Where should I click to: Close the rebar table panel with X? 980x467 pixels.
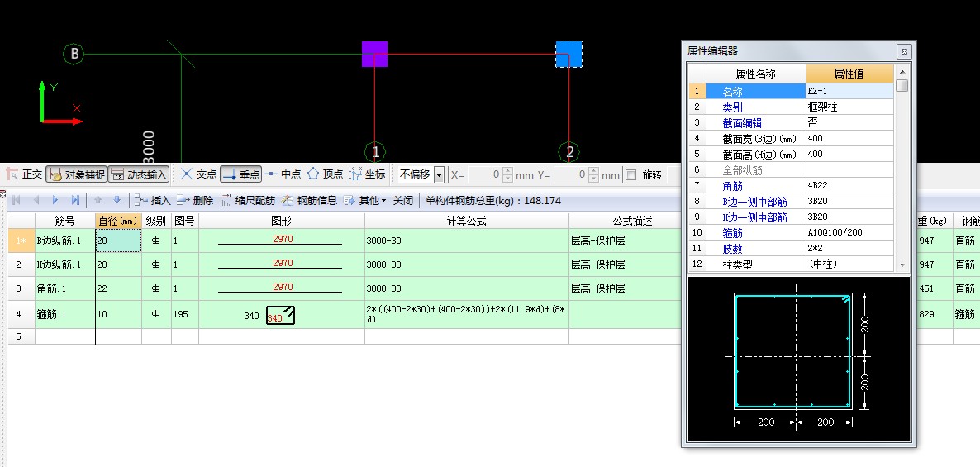pyautogui.click(x=2, y=193)
